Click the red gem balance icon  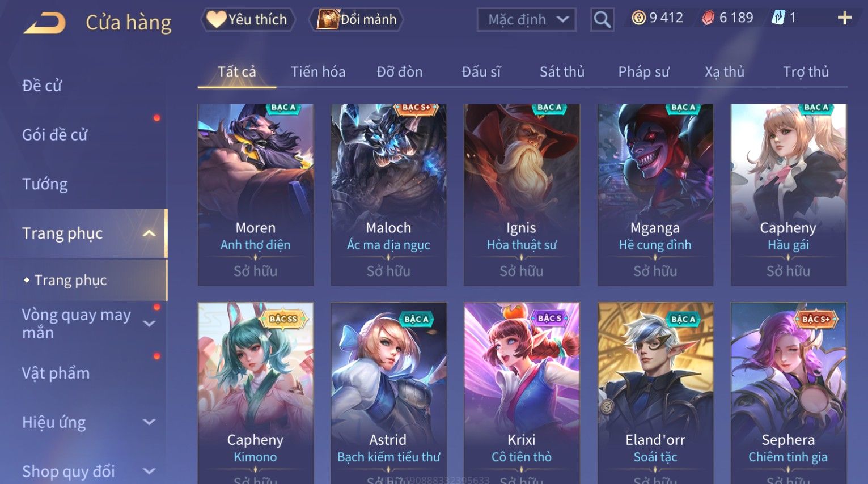tap(708, 18)
